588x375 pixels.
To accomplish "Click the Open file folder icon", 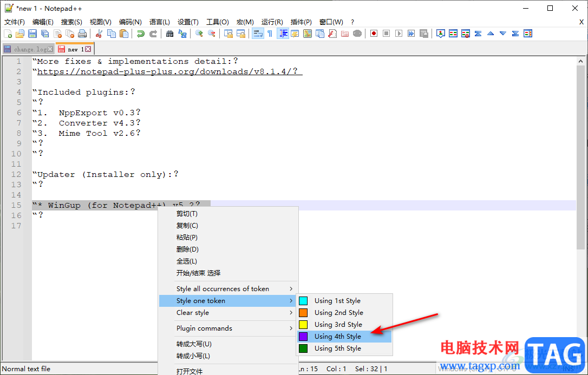I will pyautogui.click(x=20, y=34).
